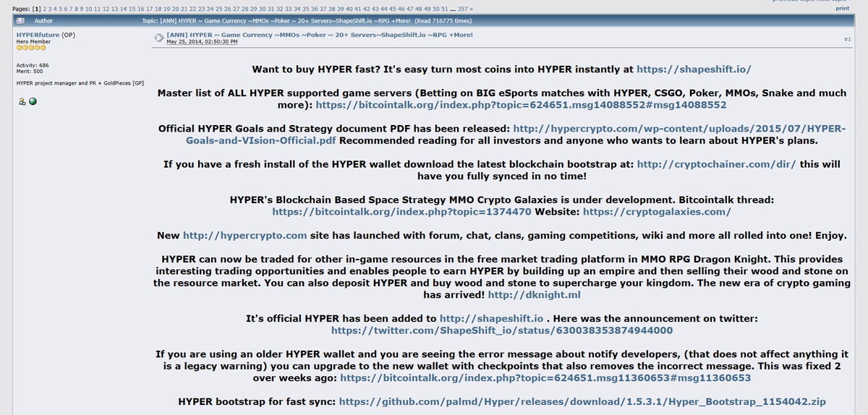The height and width of the screenshot is (415, 868).
Task: Visit the Dragon Knight http://dknight.ml link
Action: point(535,295)
